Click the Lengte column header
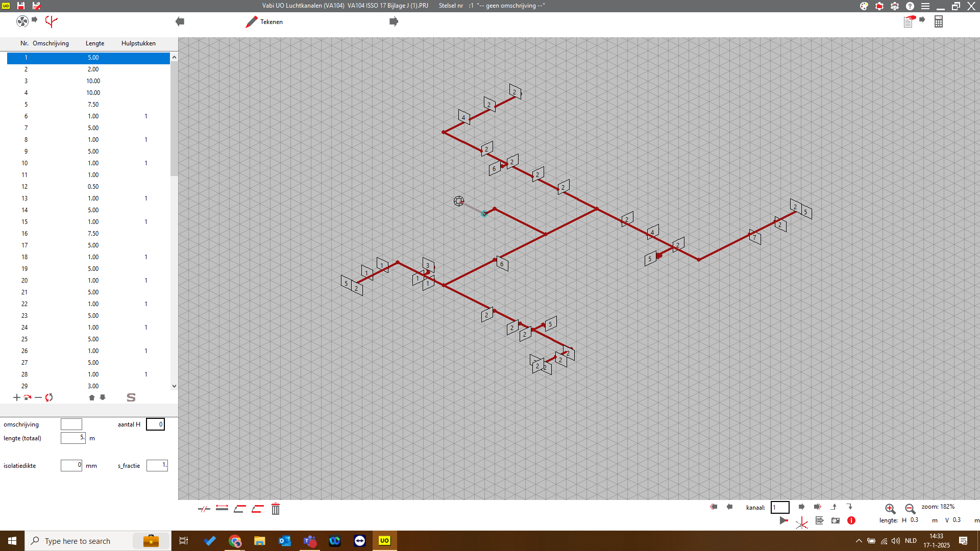The height and width of the screenshot is (551, 980). (x=95, y=43)
